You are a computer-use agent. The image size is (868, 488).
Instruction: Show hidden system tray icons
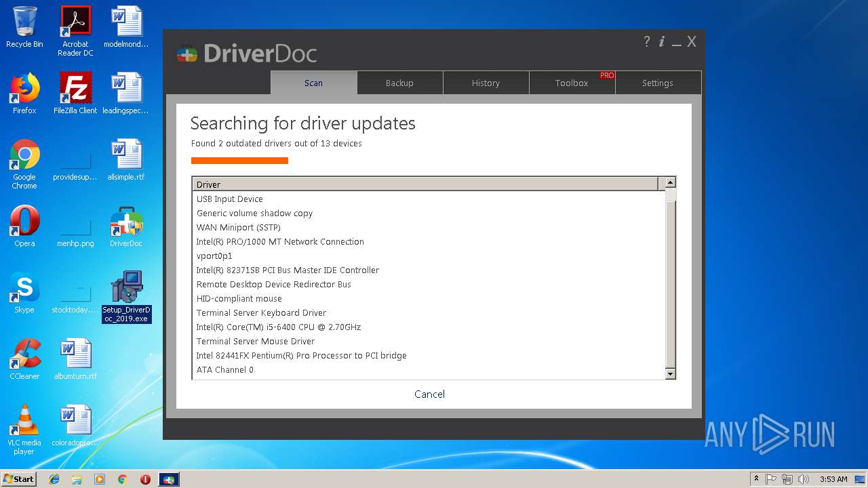(757, 479)
